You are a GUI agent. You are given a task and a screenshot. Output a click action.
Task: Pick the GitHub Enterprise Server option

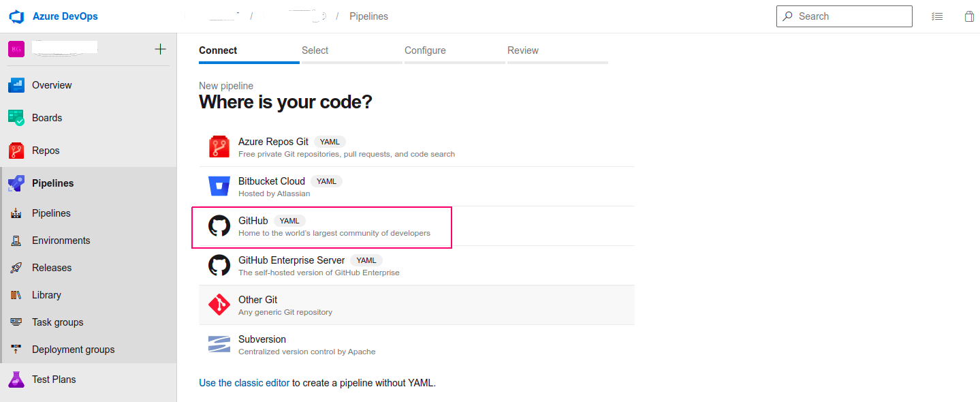(417, 266)
